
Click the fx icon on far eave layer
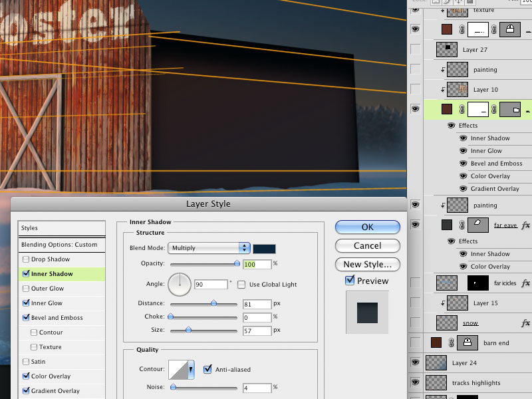pos(525,225)
